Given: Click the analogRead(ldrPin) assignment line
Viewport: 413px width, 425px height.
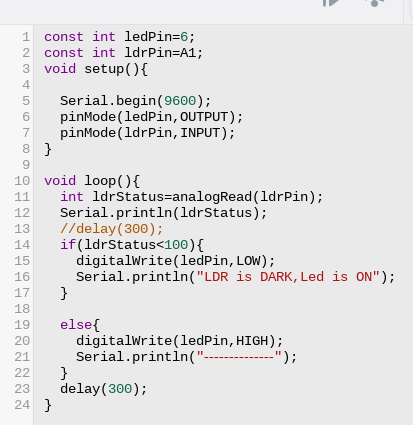Looking at the screenshot, I should point(192,197).
